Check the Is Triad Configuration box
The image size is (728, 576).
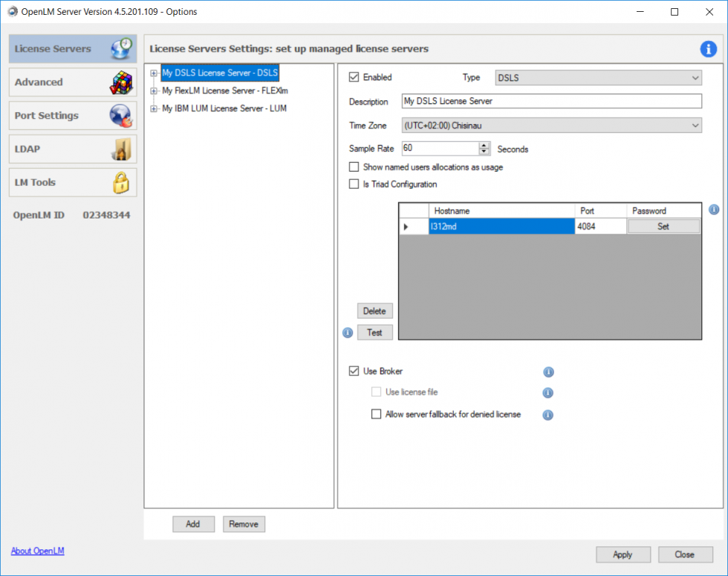tap(354, 184)
